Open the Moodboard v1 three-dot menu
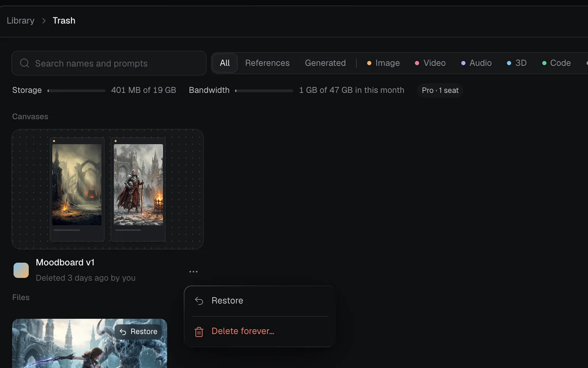The image size is (588, 368). click(193, 272)
